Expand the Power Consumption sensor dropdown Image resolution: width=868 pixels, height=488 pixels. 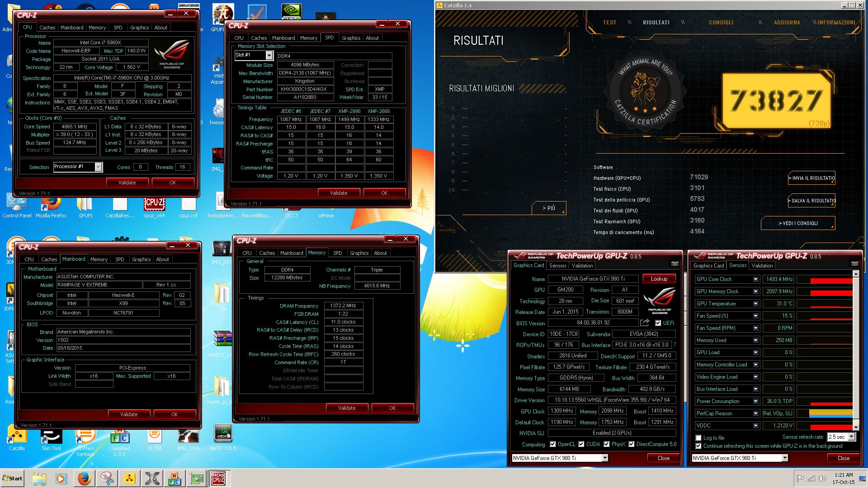(755, 401)
